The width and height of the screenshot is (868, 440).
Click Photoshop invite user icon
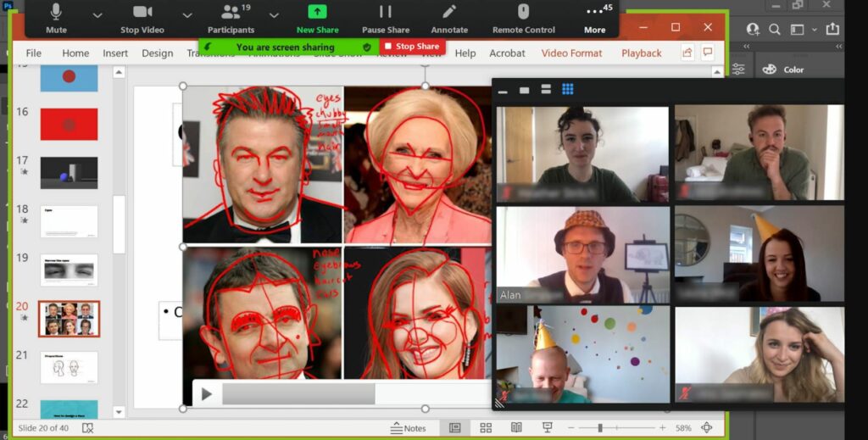tap(753, 29)
